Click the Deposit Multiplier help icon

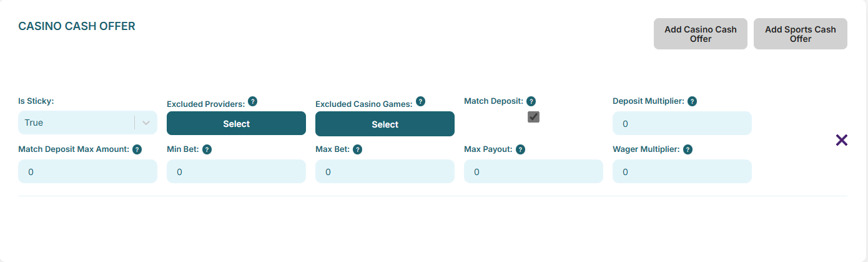[692, 101]
